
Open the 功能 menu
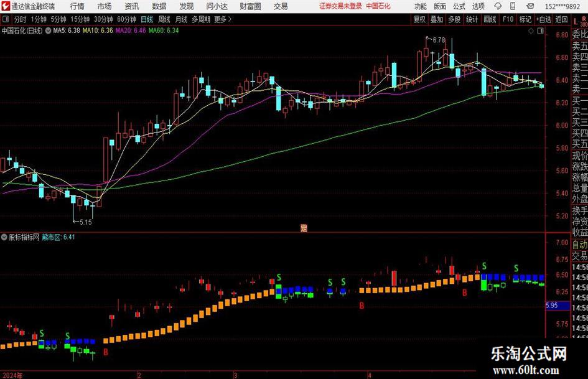pyautogui.click(x=421, y=6)
